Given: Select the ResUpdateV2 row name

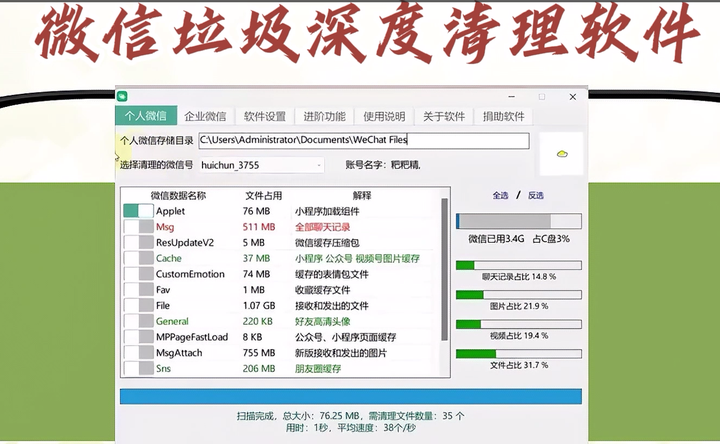Looking at the screenshot, I should click(185, 242).
